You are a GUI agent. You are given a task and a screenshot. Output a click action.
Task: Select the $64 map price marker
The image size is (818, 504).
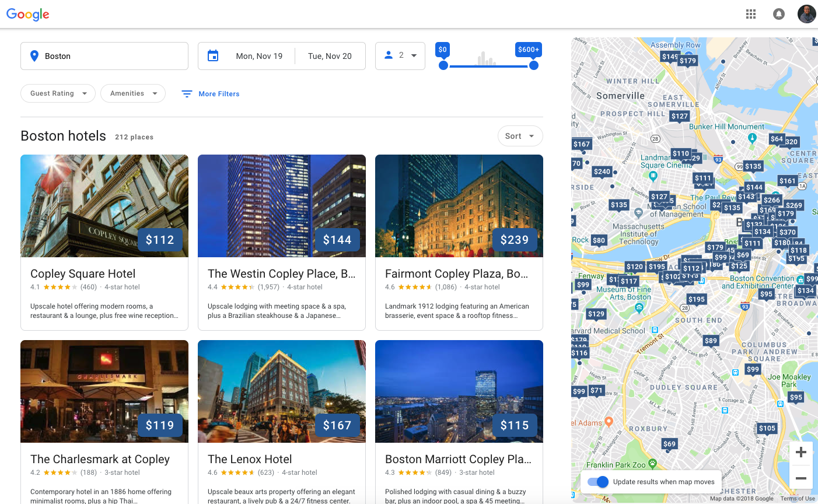tap(777, 139)
